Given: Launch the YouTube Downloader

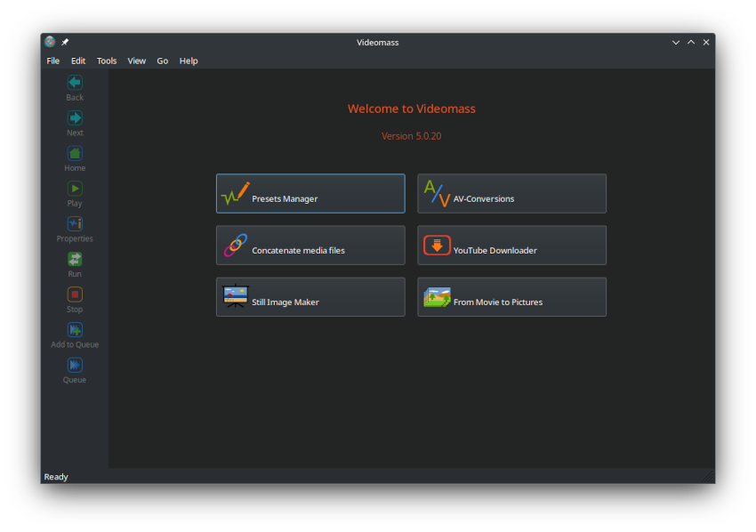Looking at the screenshot, I should (511, 245).
